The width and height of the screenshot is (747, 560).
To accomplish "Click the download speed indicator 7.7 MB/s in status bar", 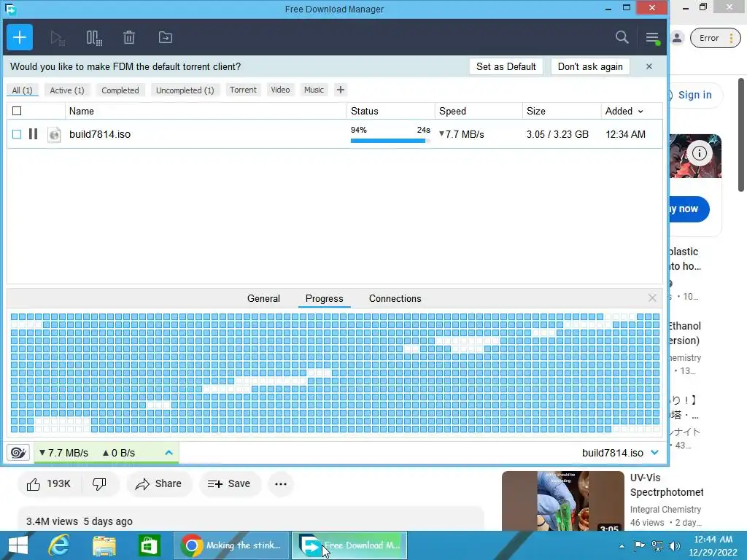I will click(x=64, y=453).
